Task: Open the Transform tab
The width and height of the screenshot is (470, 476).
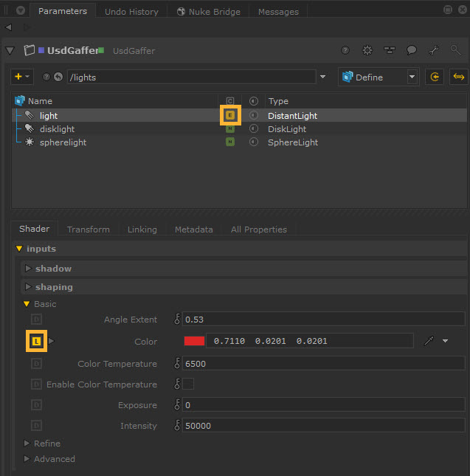Action: 89,230
